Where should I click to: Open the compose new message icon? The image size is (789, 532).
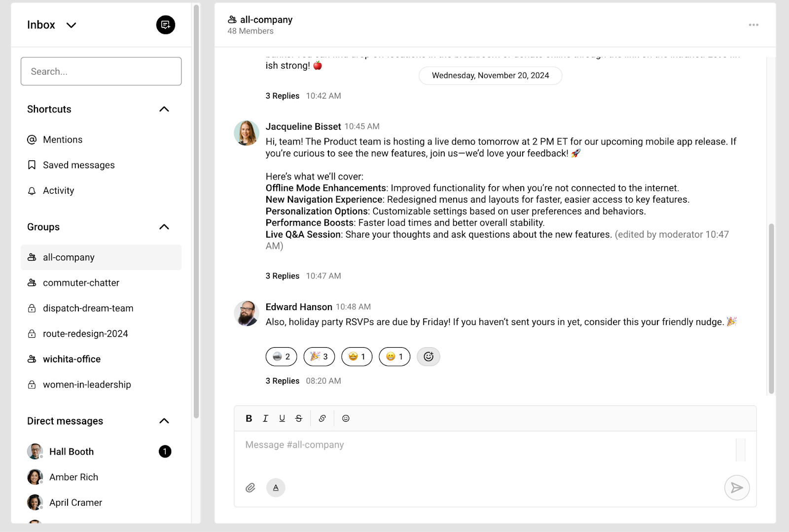point(165,25)
